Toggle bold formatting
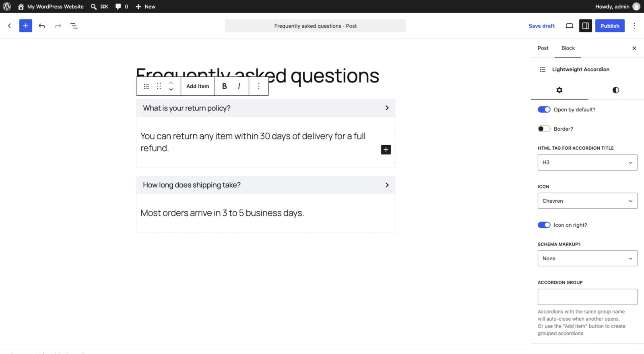This screenshot has width=644, height=354. 225,86
